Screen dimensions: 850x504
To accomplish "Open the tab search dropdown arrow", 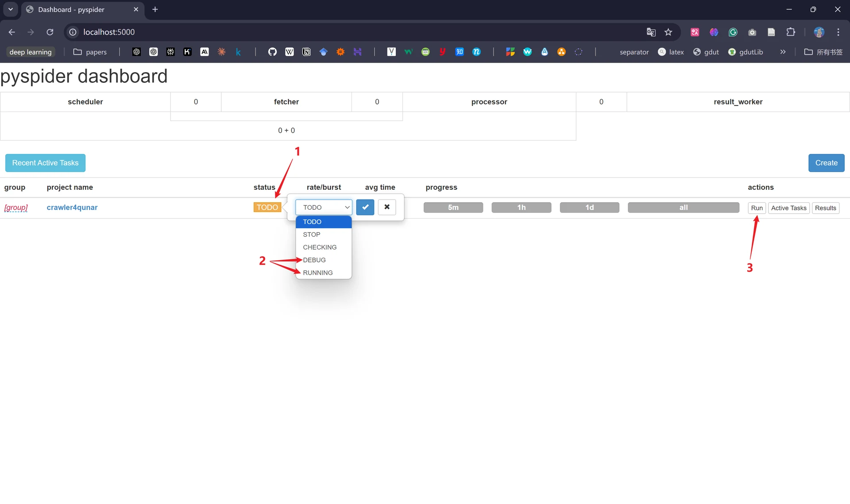I will pos(11,9).
